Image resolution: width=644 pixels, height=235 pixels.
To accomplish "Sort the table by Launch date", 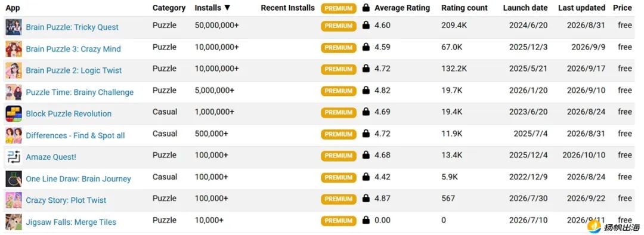I will 525,8.
